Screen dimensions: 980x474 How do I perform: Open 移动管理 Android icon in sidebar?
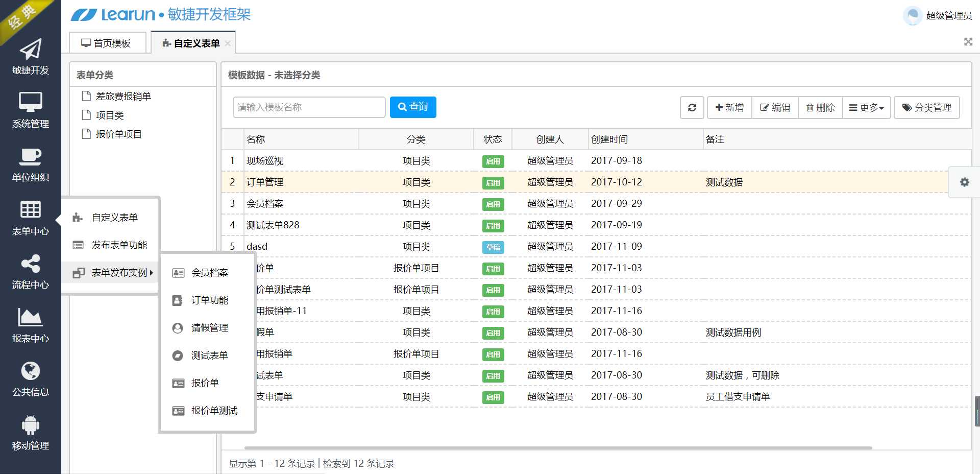pos(30,425)
